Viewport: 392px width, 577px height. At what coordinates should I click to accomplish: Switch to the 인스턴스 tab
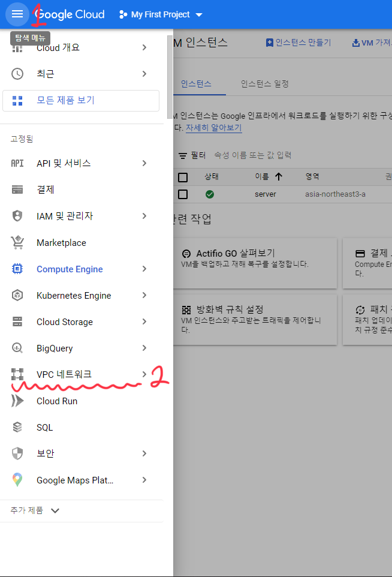click(196, 84)
